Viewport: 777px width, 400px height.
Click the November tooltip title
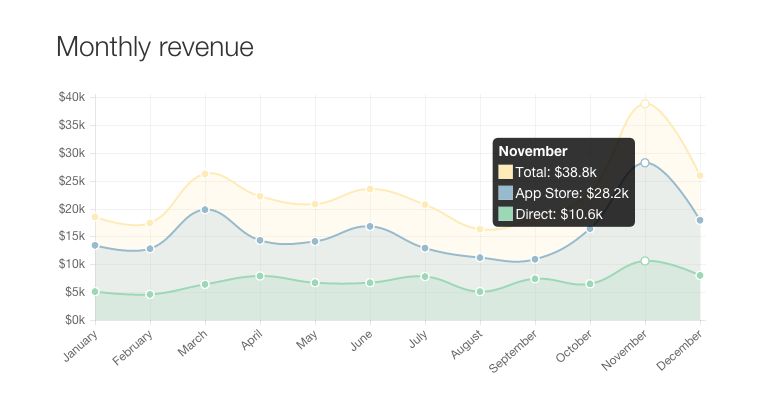[533, 151]
